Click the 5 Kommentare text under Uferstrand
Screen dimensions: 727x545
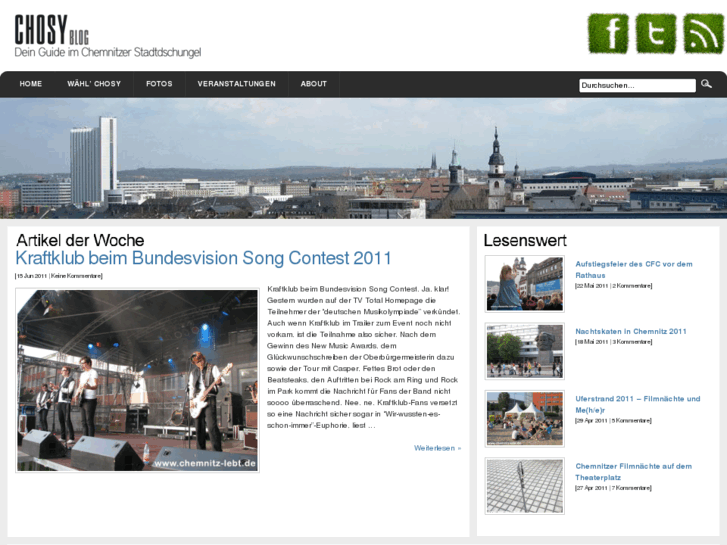pyautogui.click(x=631, y=421)
